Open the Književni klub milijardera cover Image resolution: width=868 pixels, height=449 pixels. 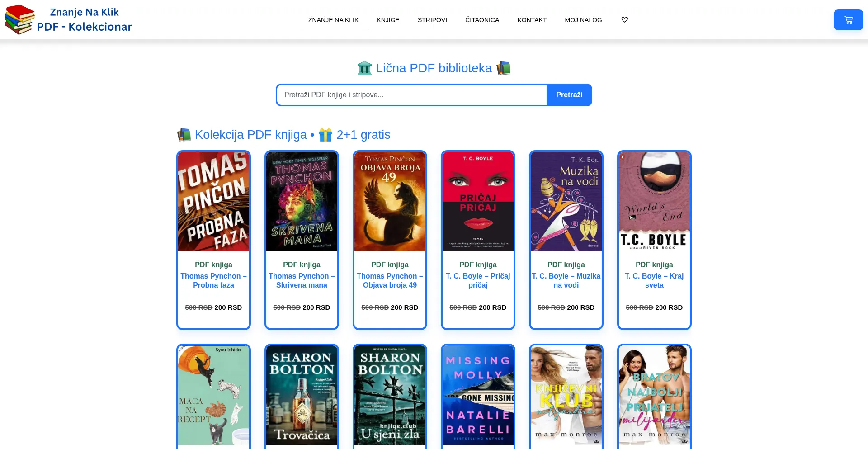click(x=566, y=395)
